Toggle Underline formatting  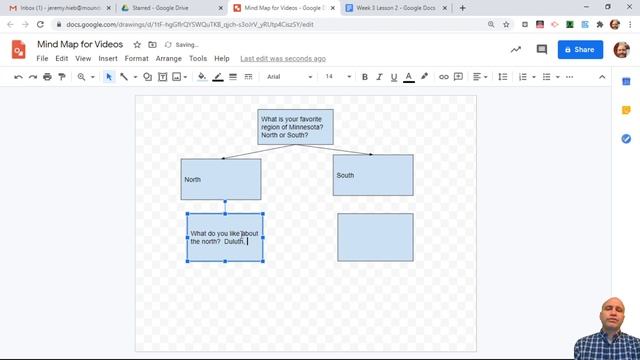(394, 77)
